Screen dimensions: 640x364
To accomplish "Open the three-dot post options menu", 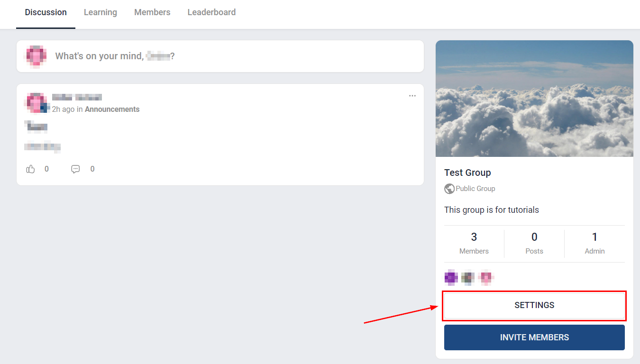I will [x=412, y=96].
